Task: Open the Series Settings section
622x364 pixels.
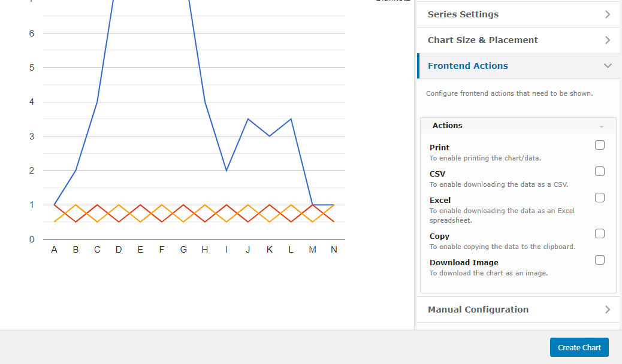Action: pyautogui.click(x=463, y=14)
